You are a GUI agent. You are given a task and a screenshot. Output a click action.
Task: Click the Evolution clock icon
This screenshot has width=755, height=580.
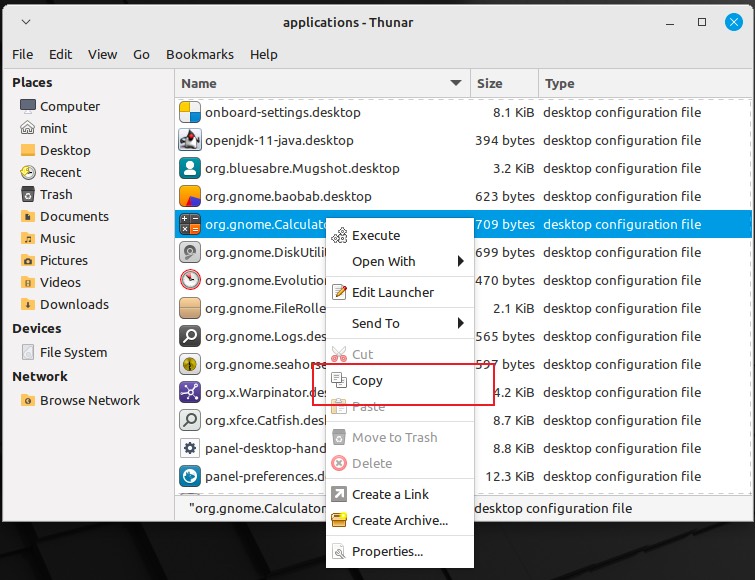(190, 280)
